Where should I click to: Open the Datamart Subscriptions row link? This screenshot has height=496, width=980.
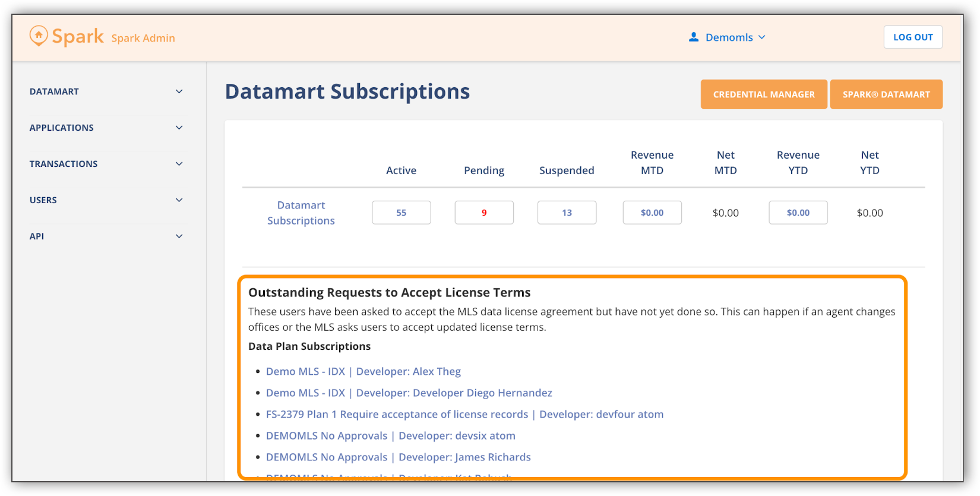[301, 213]
